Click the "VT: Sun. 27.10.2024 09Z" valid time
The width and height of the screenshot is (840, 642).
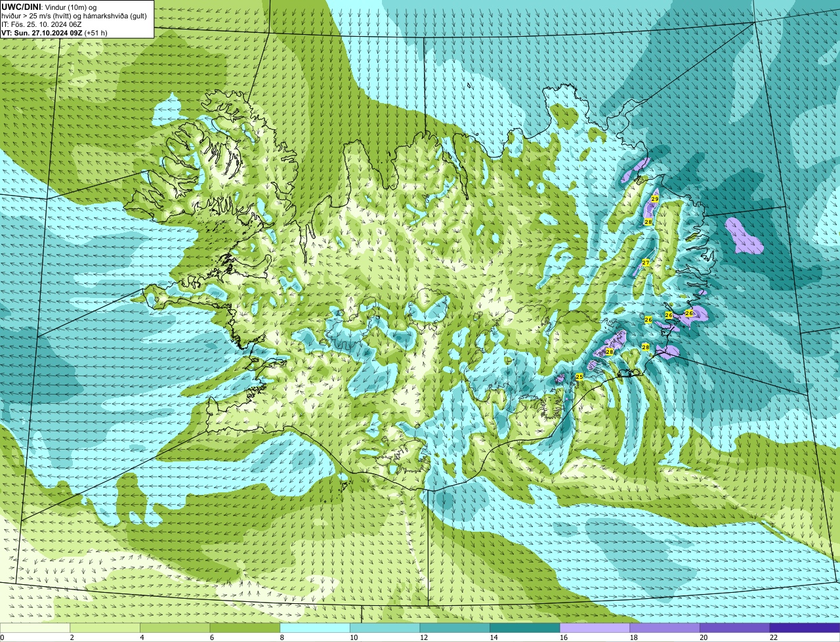pyautogui.click(x=41, y=33)
